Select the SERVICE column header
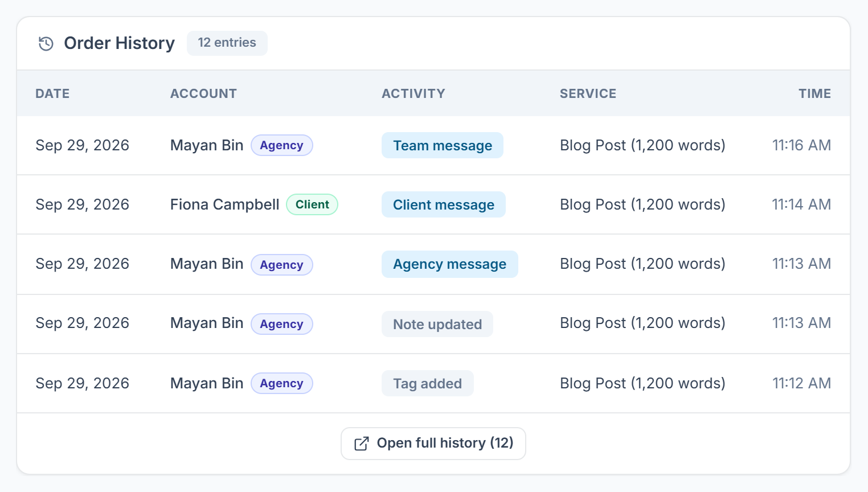The height and width of the screenshot is (492, 868). tap(588, 94)
